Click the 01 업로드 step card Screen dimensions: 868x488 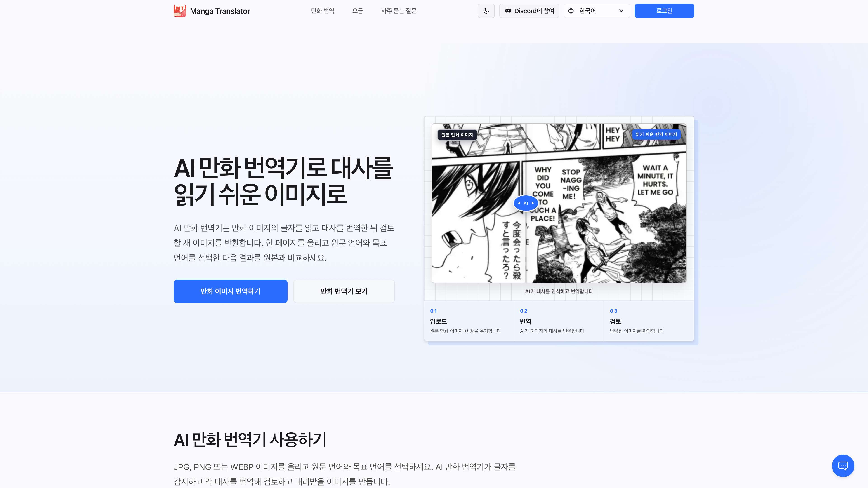[x=469, y=321]
